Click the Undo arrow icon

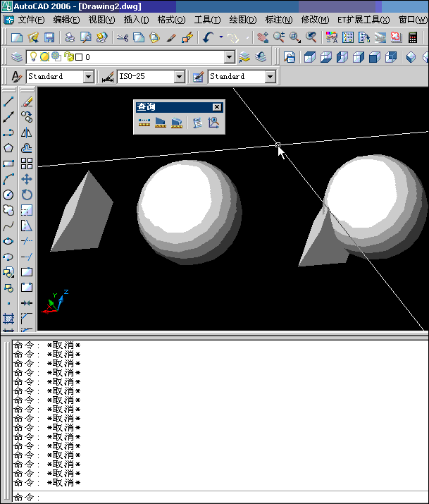pos(208,37)
